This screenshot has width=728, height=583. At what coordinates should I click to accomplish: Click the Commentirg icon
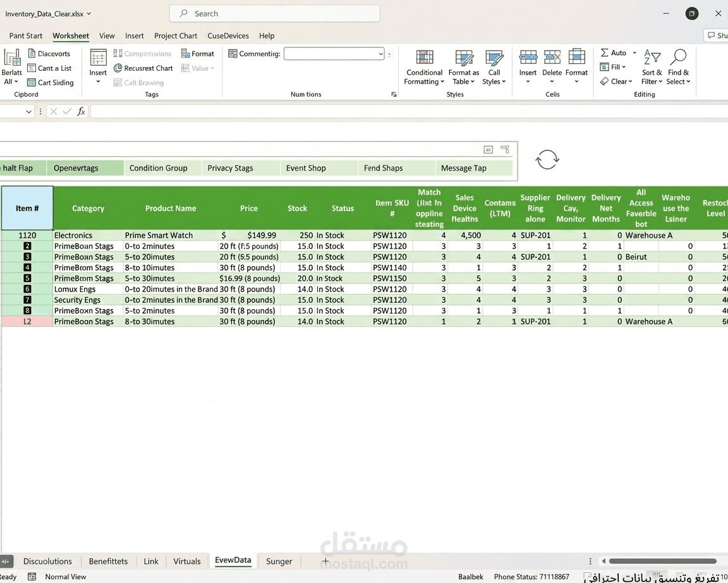point(233,53)
